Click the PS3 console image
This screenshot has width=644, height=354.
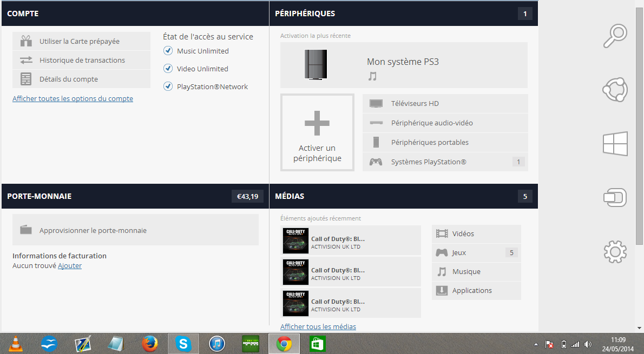click(316, 64)
